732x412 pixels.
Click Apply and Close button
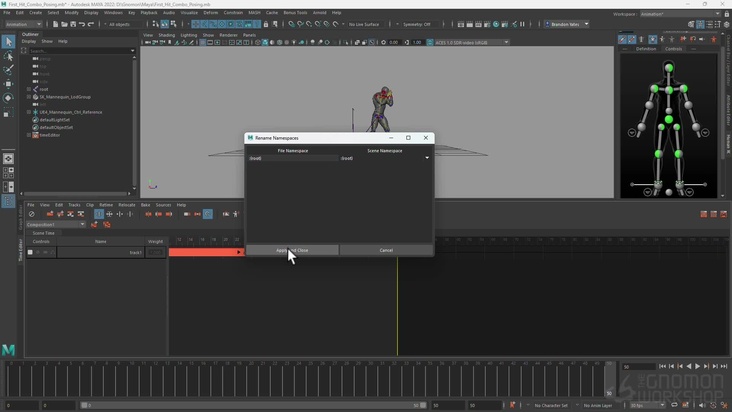pos(292,251)
